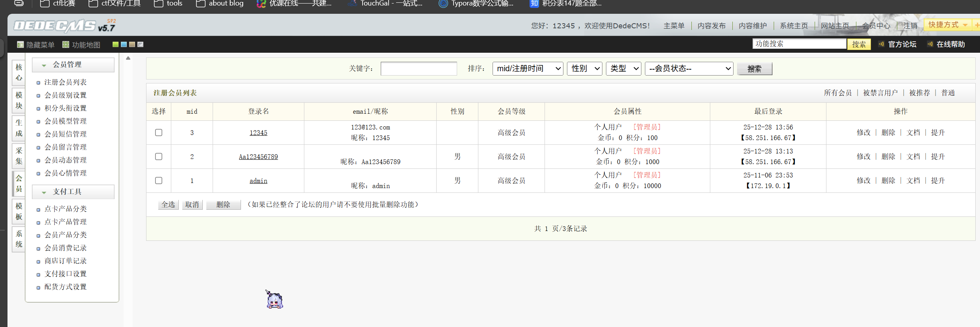Switch to the 核心 side tab
Image resolution: width=980 pixels, height=327 pixels.
tap(19, 73)
